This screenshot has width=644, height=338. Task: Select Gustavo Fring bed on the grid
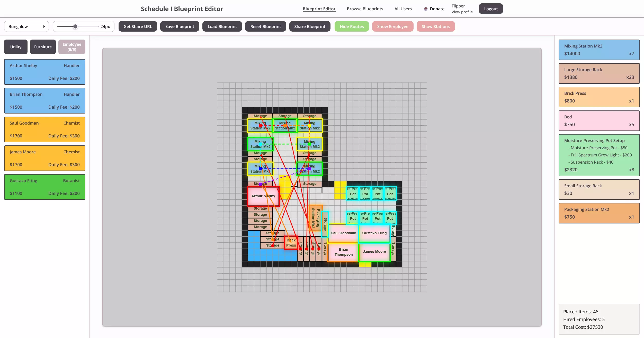[x=374, y=233]
